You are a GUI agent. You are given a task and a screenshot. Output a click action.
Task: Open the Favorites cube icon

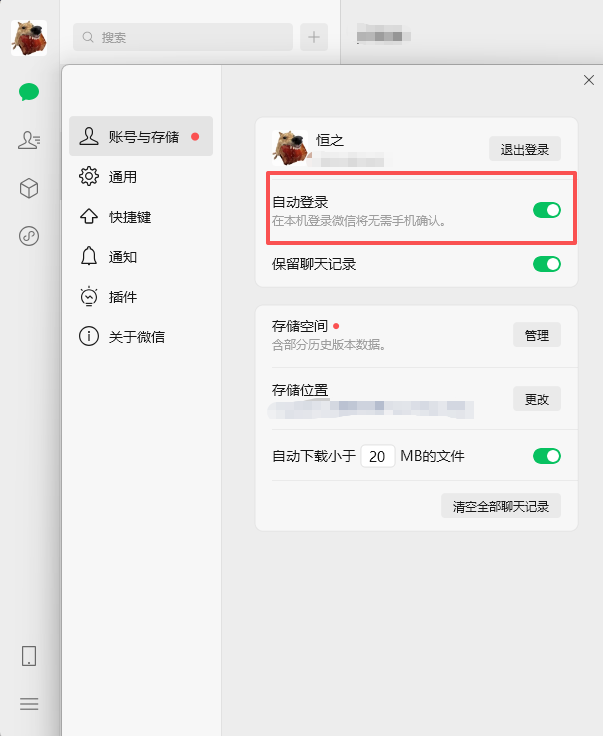pyautogui.click(x=29, y=188)
